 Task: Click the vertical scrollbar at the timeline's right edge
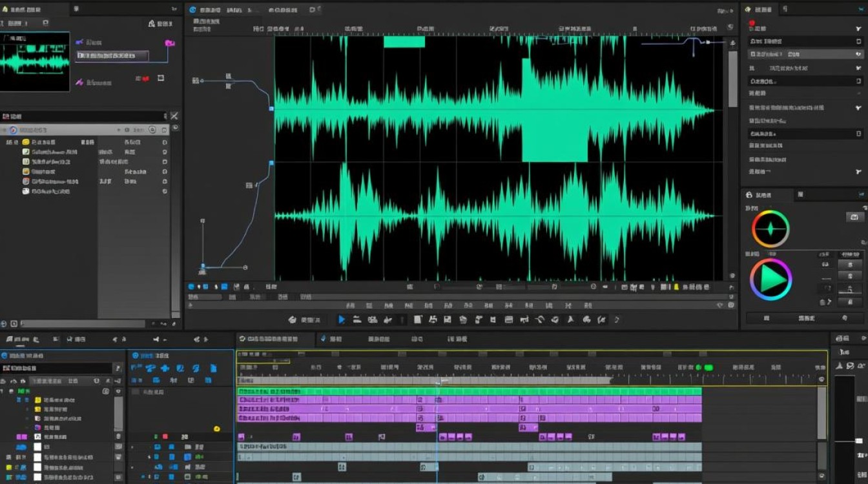pos(821,413)
